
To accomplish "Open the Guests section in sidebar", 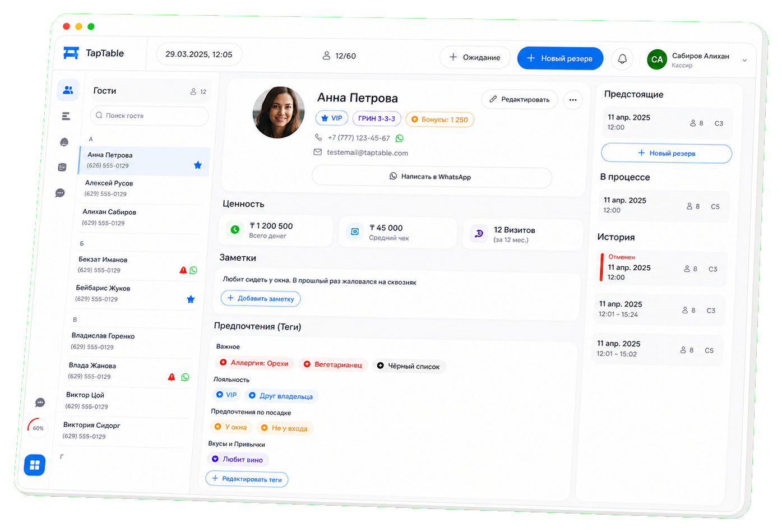I will [x=68, y=90].
